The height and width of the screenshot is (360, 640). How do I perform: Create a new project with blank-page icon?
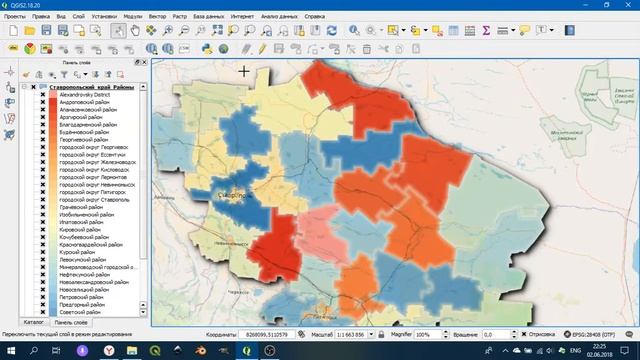coord(13,31)
